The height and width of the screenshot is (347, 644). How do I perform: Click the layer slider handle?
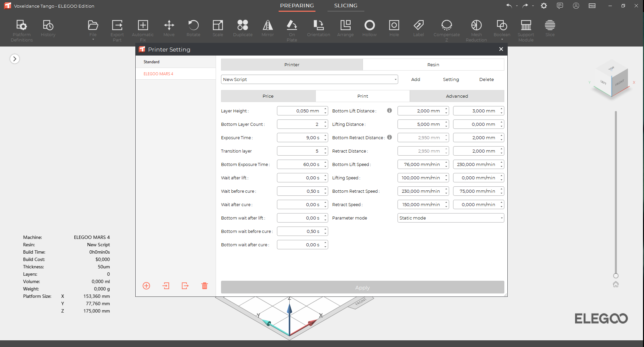616,276
